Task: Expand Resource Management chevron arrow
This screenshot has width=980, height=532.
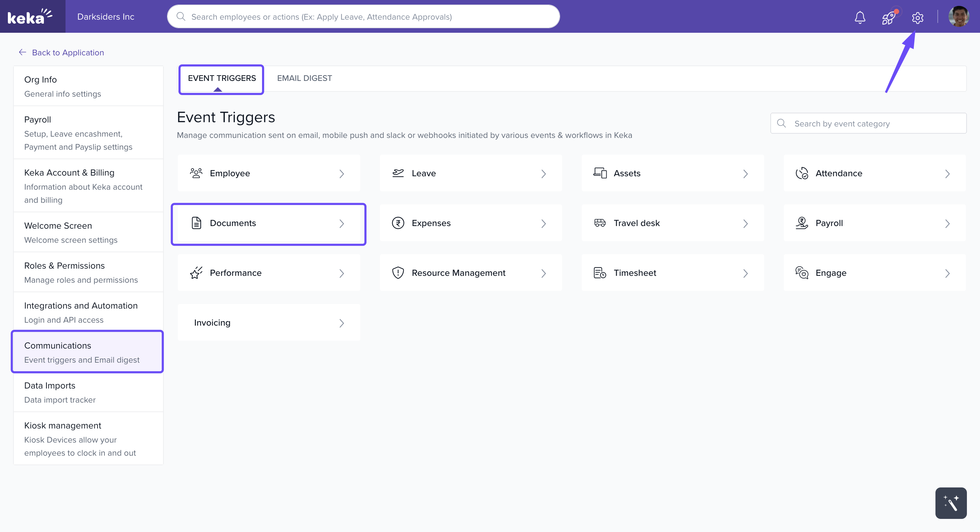Action: click(543, 273)
